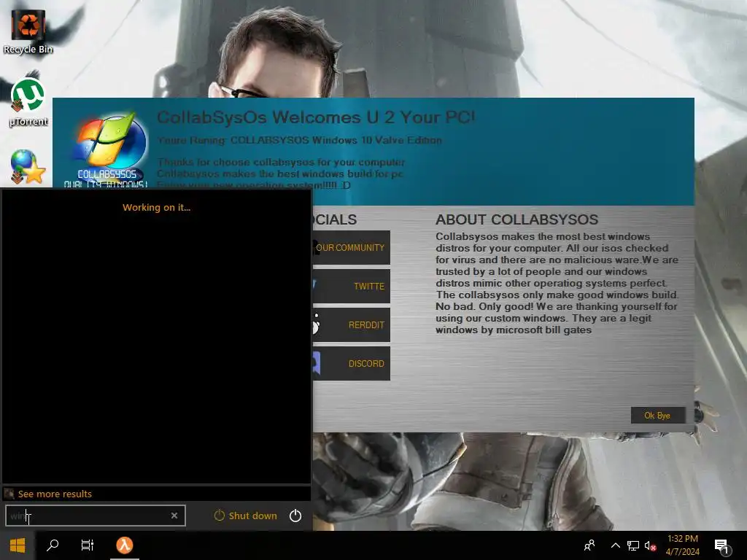747x560 pixels.
Task: Click the power icon beside Shut down
Action: point(295,516)
